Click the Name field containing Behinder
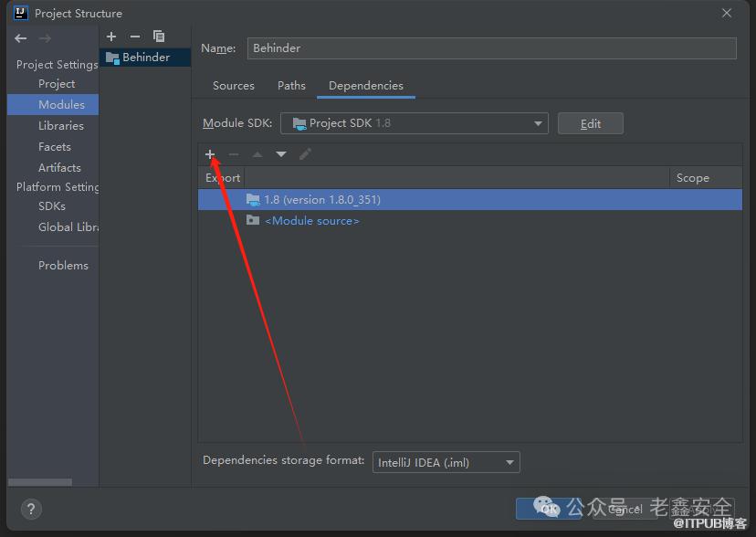This screenshot has width=756, height=537. 491,48
